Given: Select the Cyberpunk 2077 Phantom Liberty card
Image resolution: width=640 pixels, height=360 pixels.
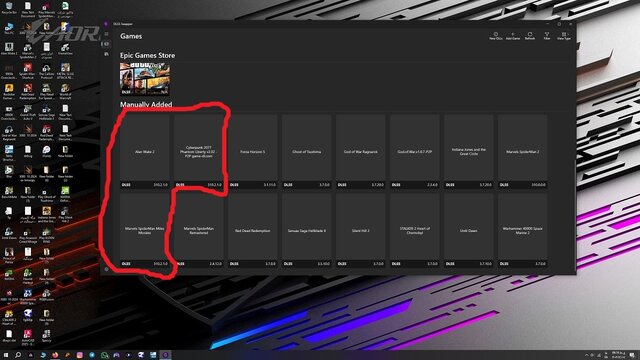Looking at the screenshot, I should [x=199, y=151].
